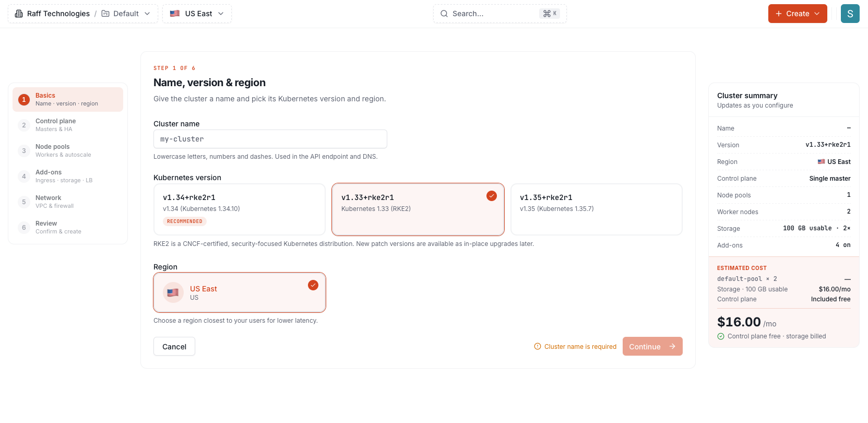Click summary version value v1.33+rke2r1
The width and height of the screenshot is (868, 423).
[x=828, y=145]
